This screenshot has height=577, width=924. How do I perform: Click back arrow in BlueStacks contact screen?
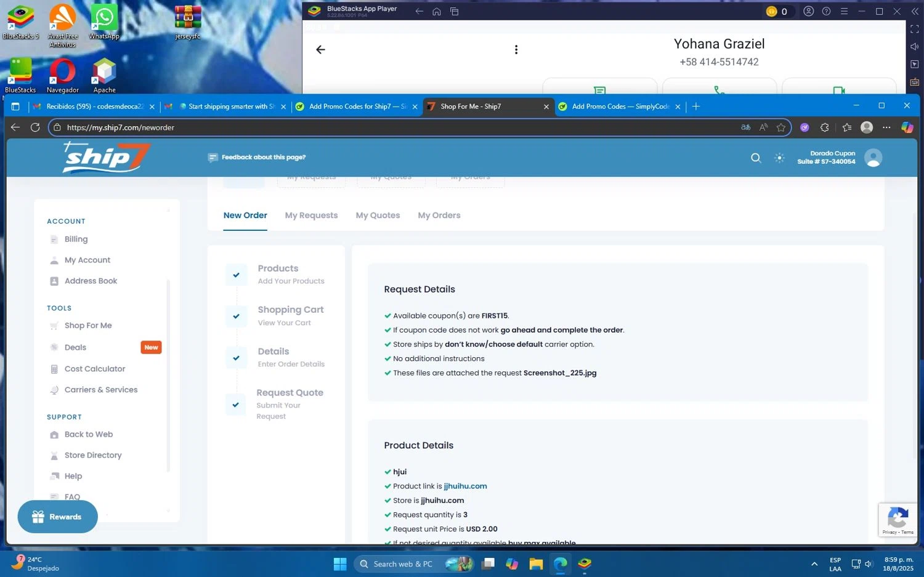pyautogui.click(x=320, y=50)
